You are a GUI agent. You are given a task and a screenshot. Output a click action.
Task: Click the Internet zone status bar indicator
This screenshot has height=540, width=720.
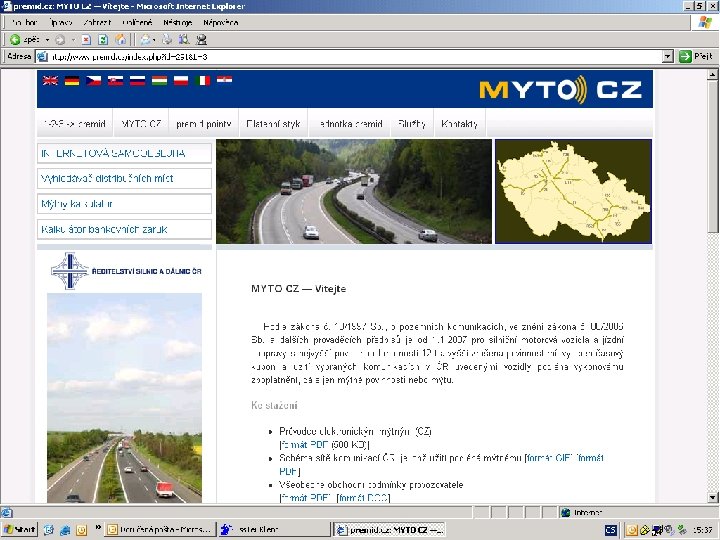coord(582,512)
